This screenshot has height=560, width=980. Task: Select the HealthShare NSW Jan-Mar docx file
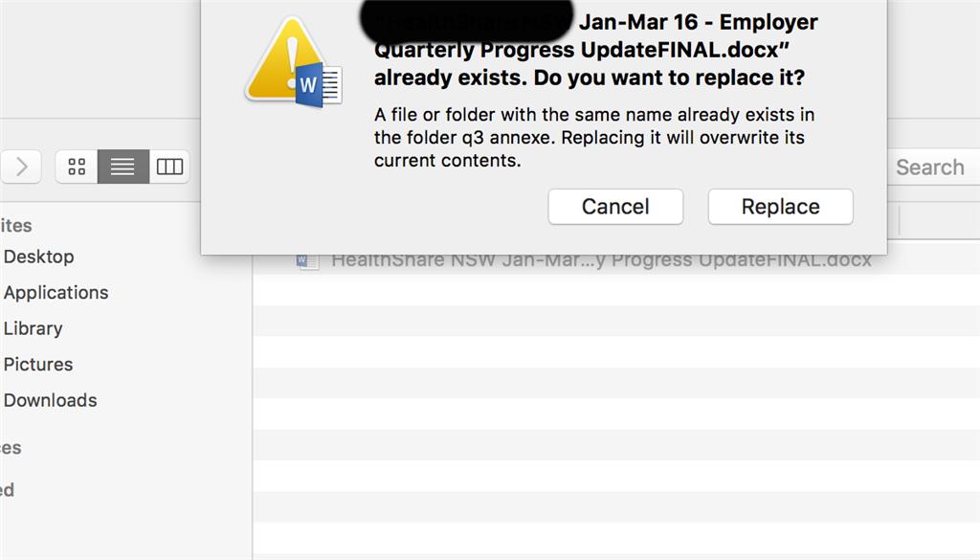pos(600,260)
